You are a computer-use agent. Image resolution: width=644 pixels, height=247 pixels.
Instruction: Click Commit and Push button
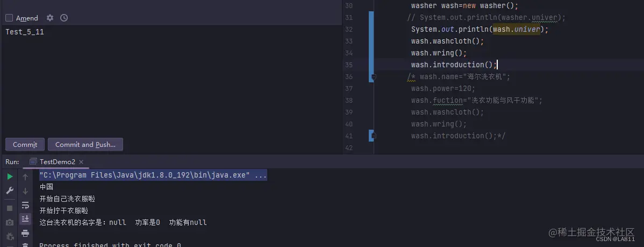(x=85, y=144)
